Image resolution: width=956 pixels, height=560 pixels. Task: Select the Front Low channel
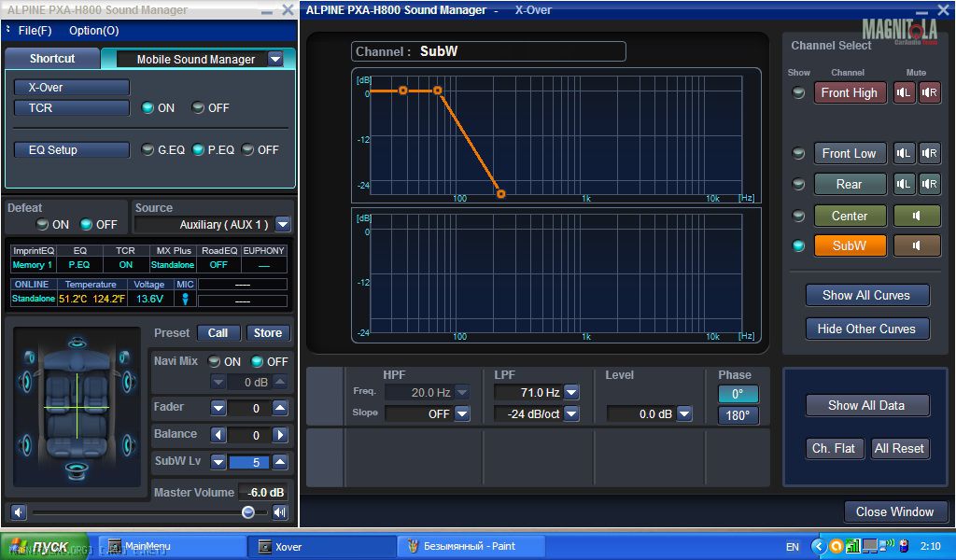pyautogui.click(x=850, y=153)
